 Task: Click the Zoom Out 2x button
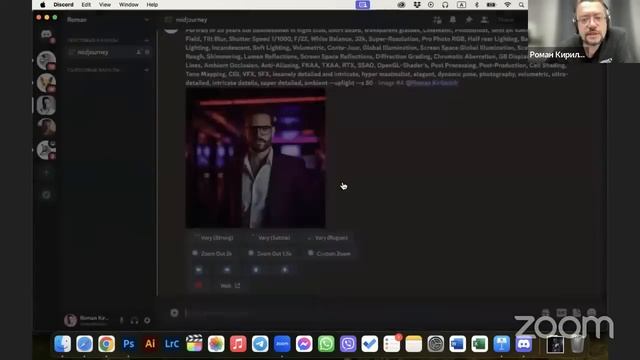[x=213, y=253]
